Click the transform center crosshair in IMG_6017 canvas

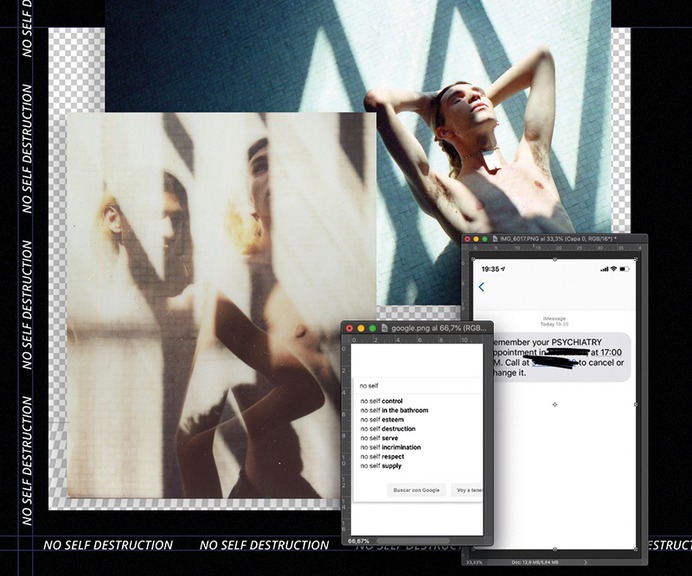[x=555, y=404]
